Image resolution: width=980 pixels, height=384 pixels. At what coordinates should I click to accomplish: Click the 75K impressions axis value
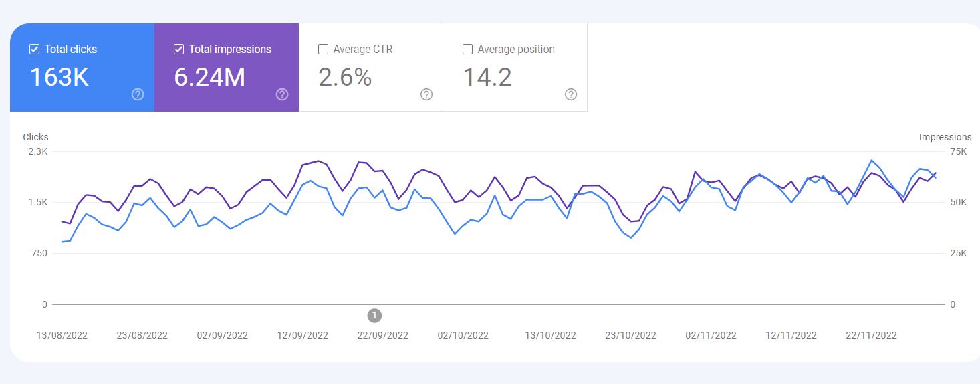pos(959,151)
